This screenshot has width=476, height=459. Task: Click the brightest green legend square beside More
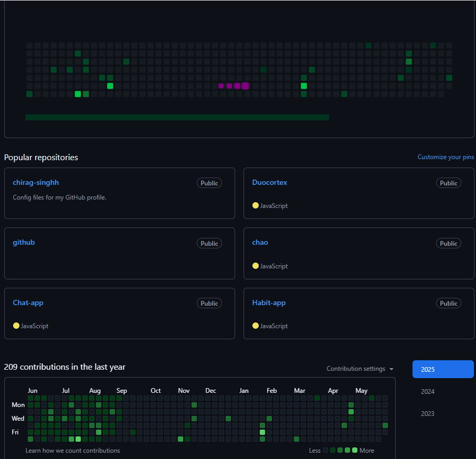tap(355, 450)
